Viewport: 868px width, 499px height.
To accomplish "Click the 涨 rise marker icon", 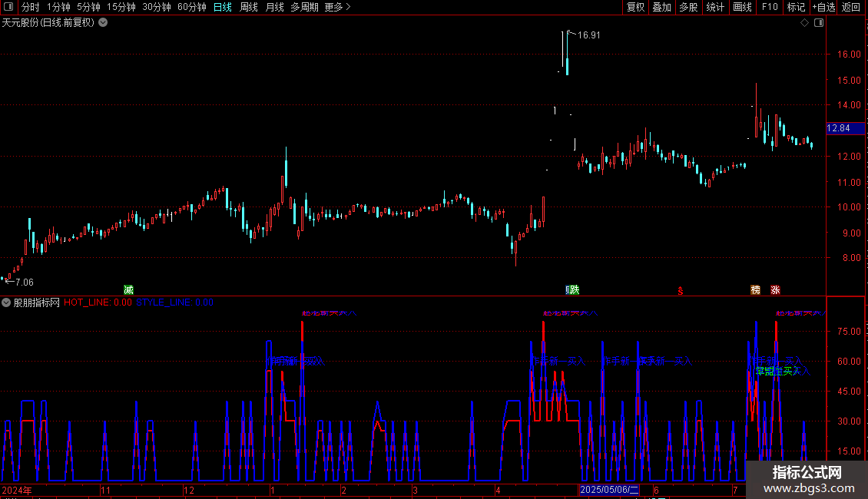I will (775, 290).
